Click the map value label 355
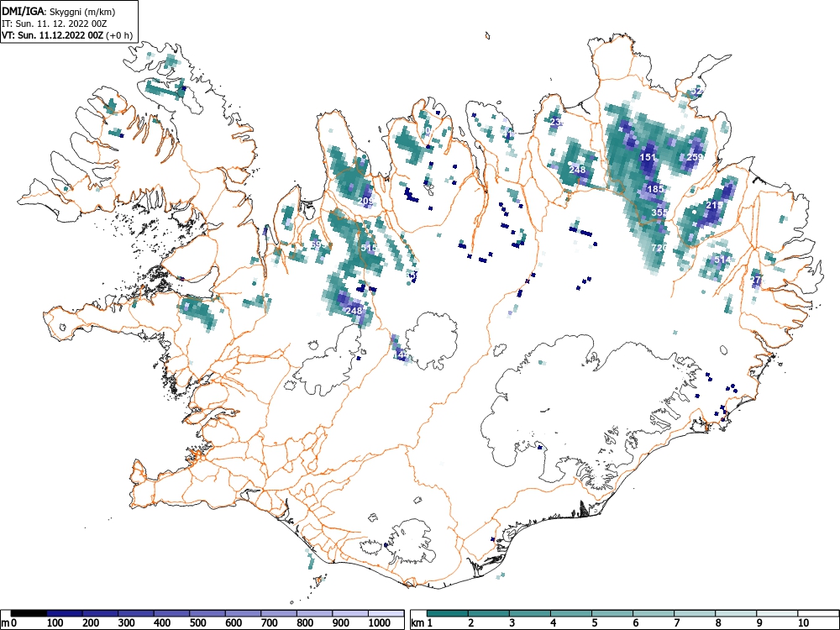This screenshot has width=840, height=630. [659, 213]
